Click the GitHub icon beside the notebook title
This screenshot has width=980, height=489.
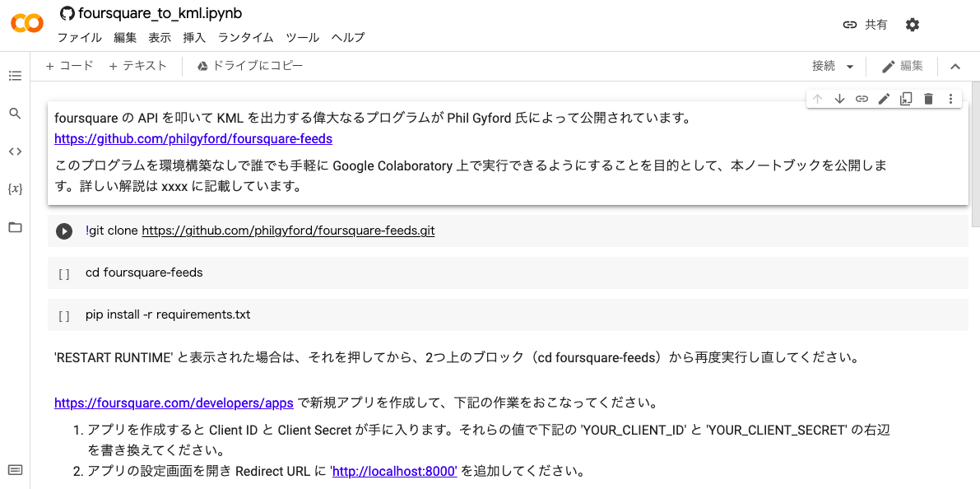point(67,12)
